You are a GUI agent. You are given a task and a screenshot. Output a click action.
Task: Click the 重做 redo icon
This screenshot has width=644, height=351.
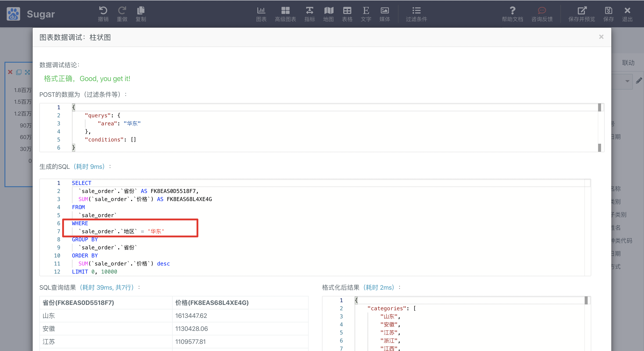(x=122, y=11)
